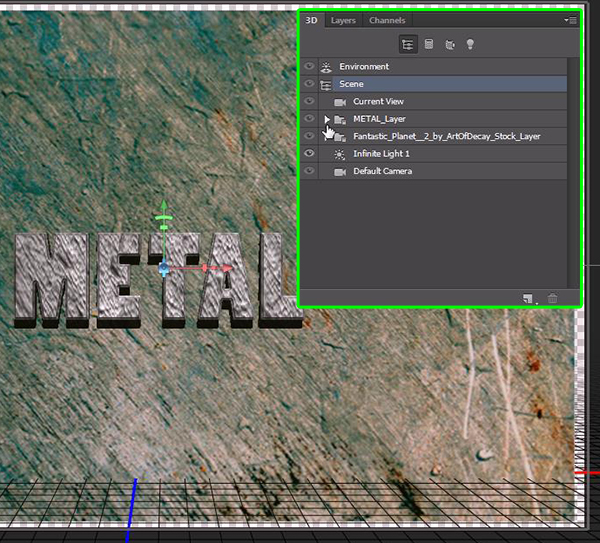Click the trash delete icon in 3D panel

pos(552,298)
